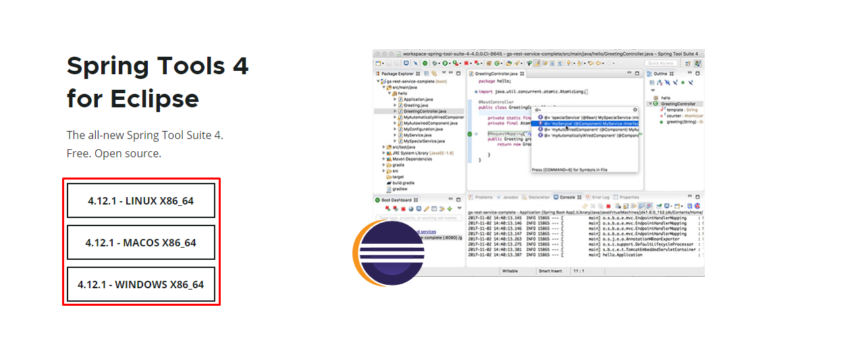Download the 4.12.1 - WINDOWS X86_64 build

tap(141, 284)
